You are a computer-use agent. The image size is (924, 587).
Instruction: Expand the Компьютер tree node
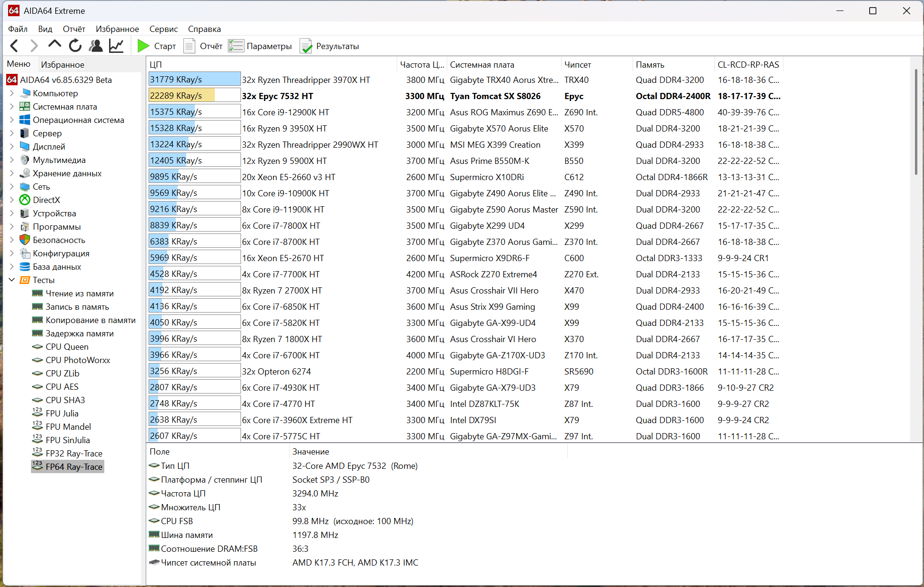pyautogui.click(x=12, y=93)
